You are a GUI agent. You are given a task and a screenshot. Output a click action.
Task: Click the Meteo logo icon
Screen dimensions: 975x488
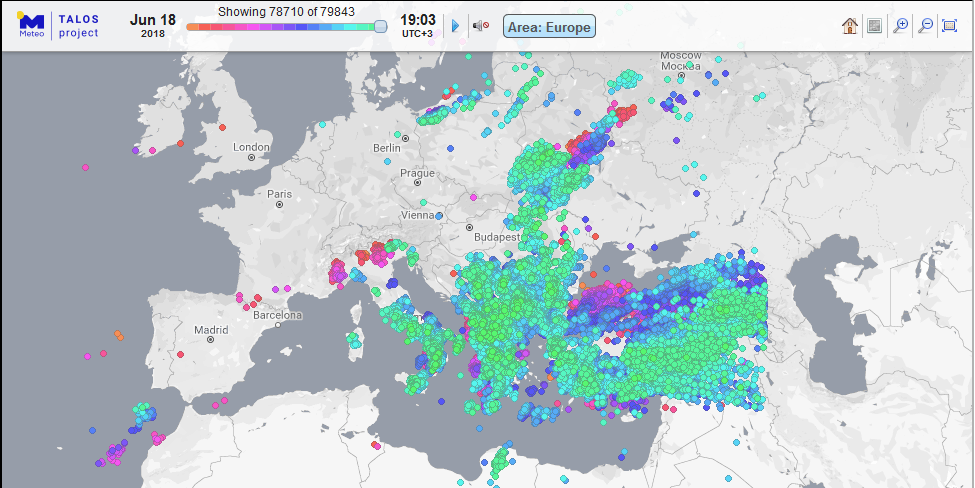[31, 25]
